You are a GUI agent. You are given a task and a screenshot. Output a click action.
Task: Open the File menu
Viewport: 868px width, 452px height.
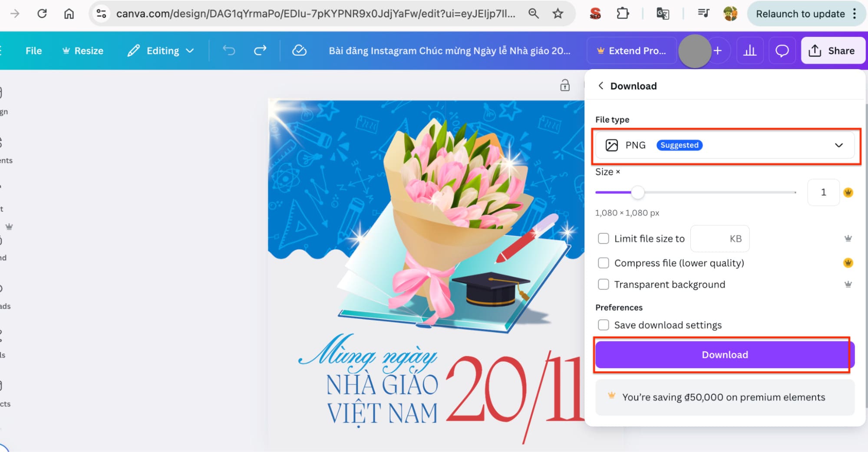pos(33,51)
